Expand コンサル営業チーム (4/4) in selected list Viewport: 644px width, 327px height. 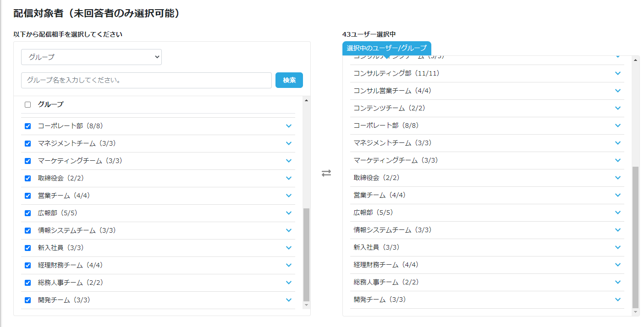click(x=618, y=91)
